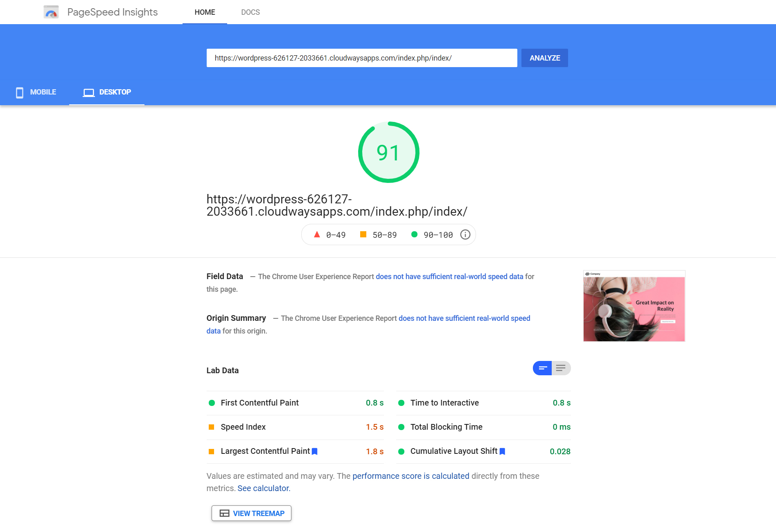Image resolution: width=776 pixels, height=532 pixels.
Task: Open VIEW TREEMAP
Action: 251,513
